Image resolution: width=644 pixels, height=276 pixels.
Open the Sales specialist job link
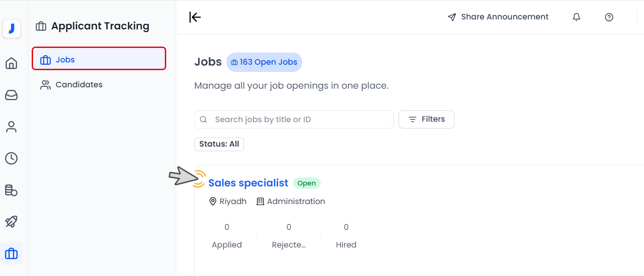pyautogui.click(x=248, y=183)
